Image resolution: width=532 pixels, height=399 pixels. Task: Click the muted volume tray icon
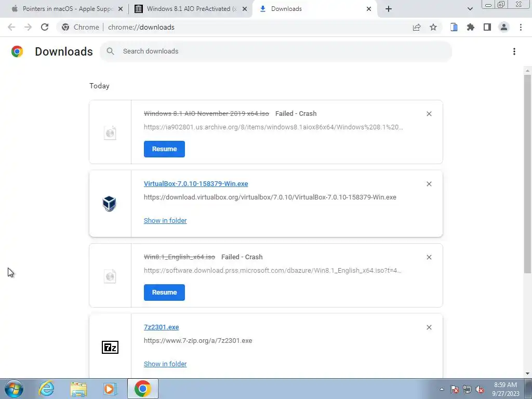point(480,389)
